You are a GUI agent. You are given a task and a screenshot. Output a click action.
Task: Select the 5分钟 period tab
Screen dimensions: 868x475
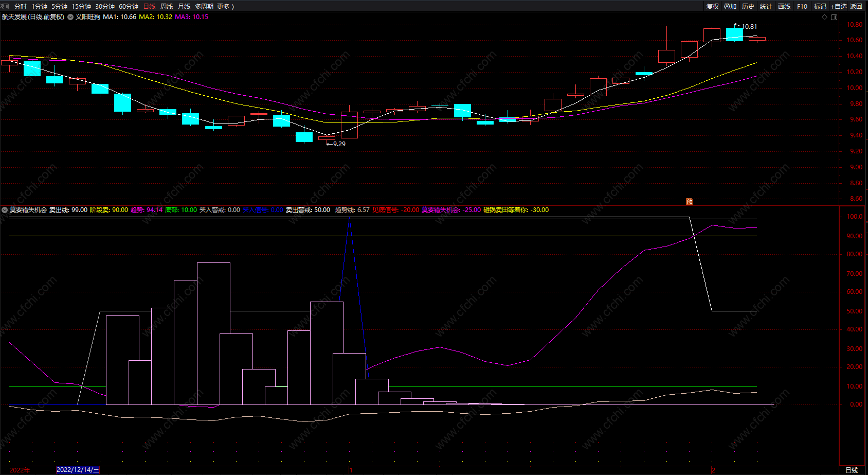tap(59, 7)
